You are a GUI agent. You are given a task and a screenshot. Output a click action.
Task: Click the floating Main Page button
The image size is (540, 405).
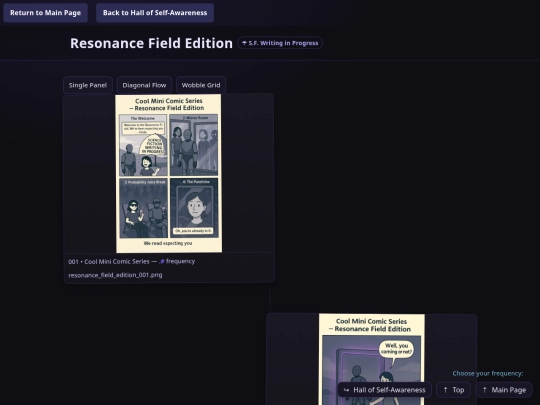click(504, 390)
